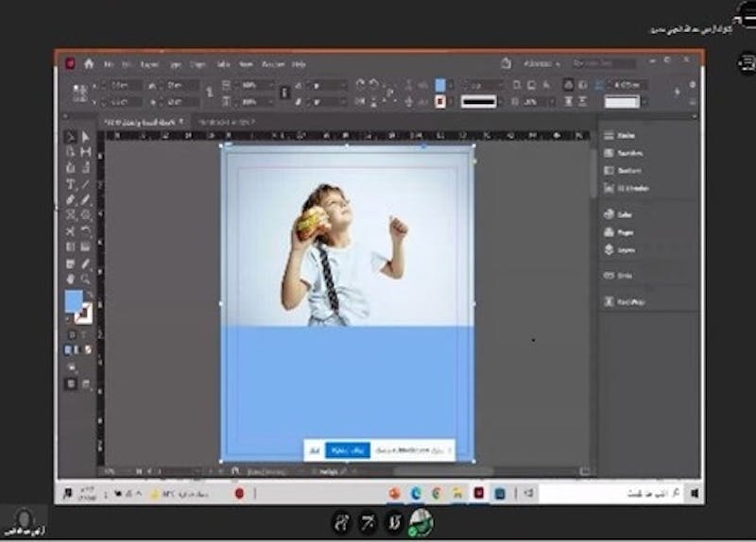This screenshot has height=542, width=756.
Task: Click the blue fill swatch in control bar
Action: (x=440, y=85)
